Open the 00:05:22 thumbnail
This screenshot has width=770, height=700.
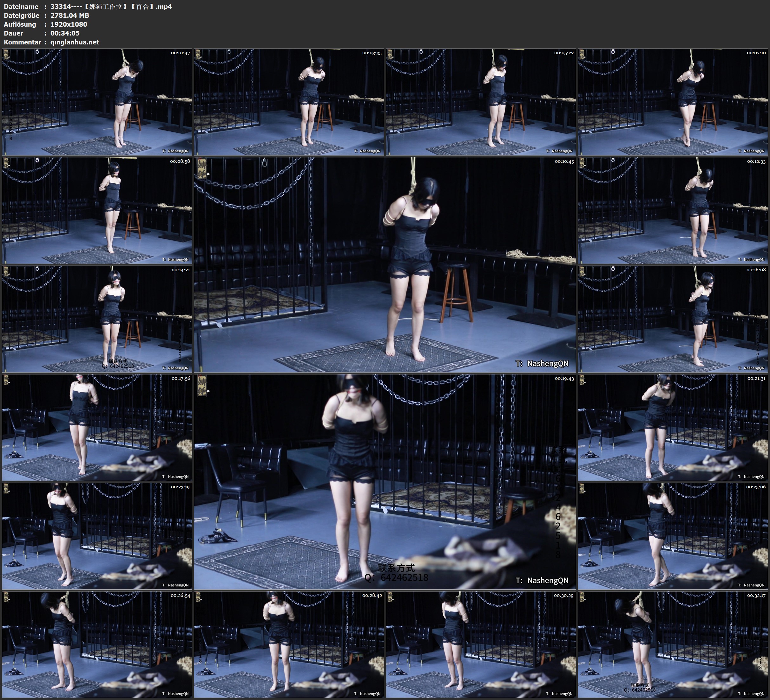481,102
